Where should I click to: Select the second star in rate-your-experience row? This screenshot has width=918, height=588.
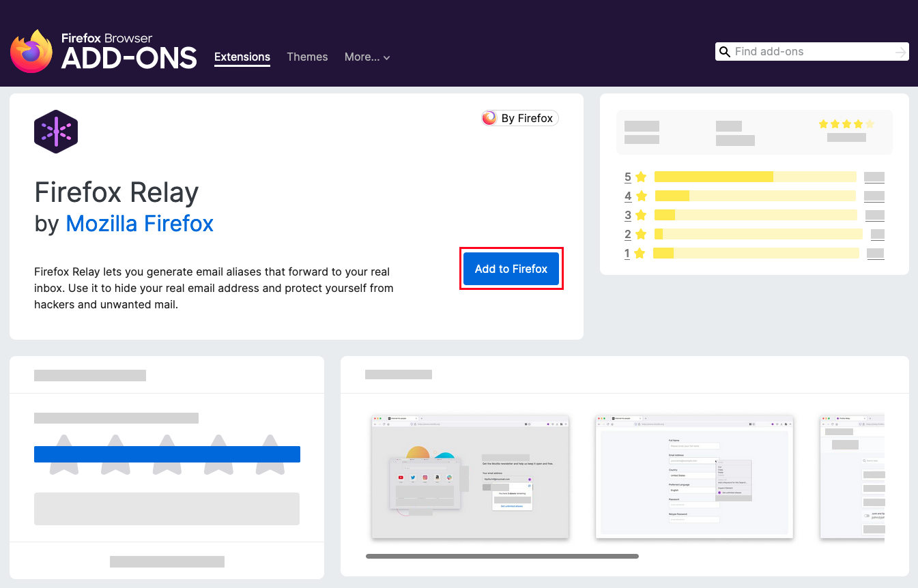[116, 454]
